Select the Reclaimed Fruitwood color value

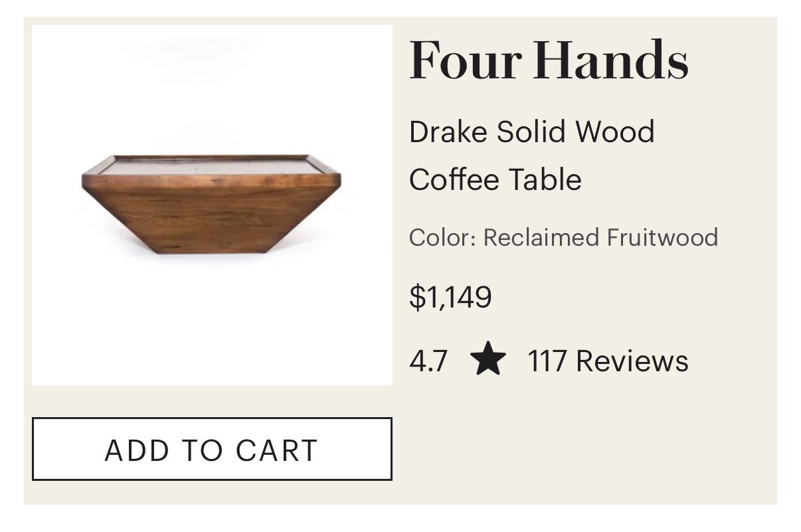coord(600,237)
